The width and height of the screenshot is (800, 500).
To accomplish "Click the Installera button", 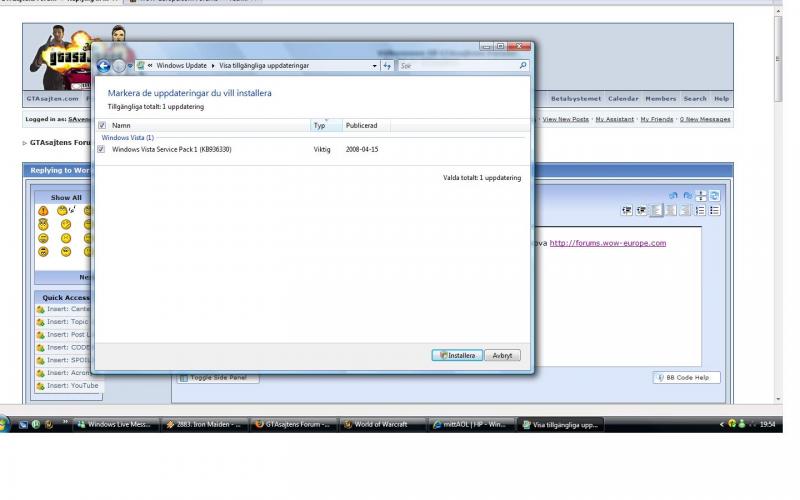I will point(457,356).
